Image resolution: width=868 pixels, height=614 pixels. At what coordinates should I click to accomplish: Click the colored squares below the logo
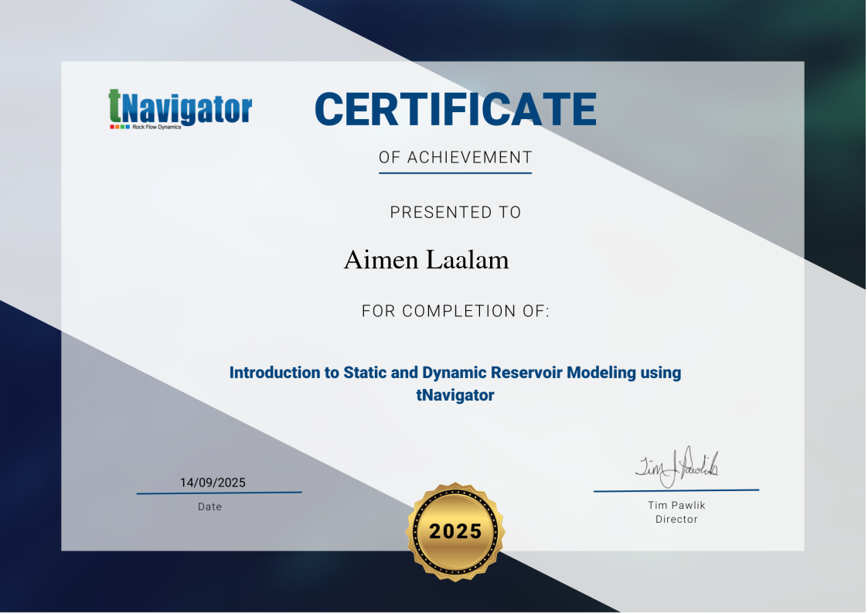(119, 127)
